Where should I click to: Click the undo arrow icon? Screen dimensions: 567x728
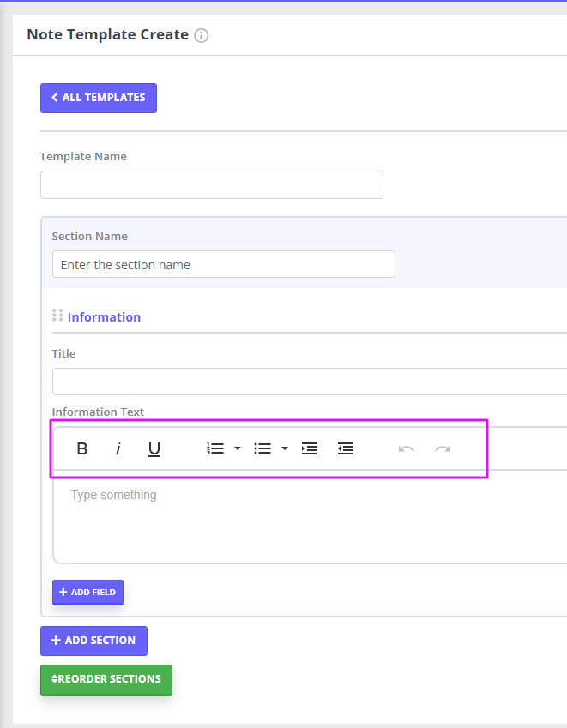407,448
